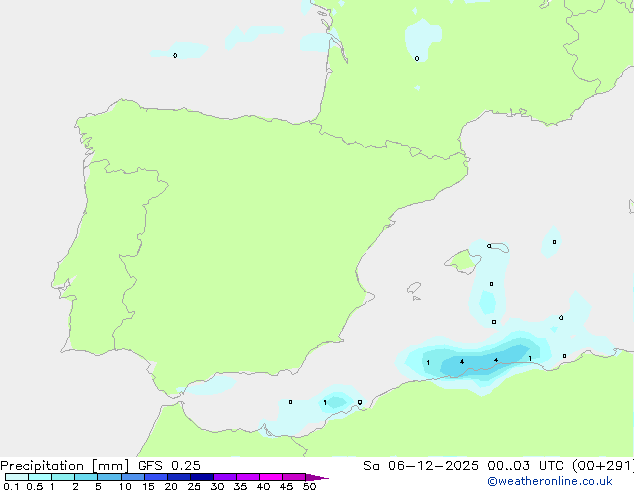The height and width of the screenshot is (490, 634).
Task: Choose the 20–25 mm legend swatch
Action: 179,477
